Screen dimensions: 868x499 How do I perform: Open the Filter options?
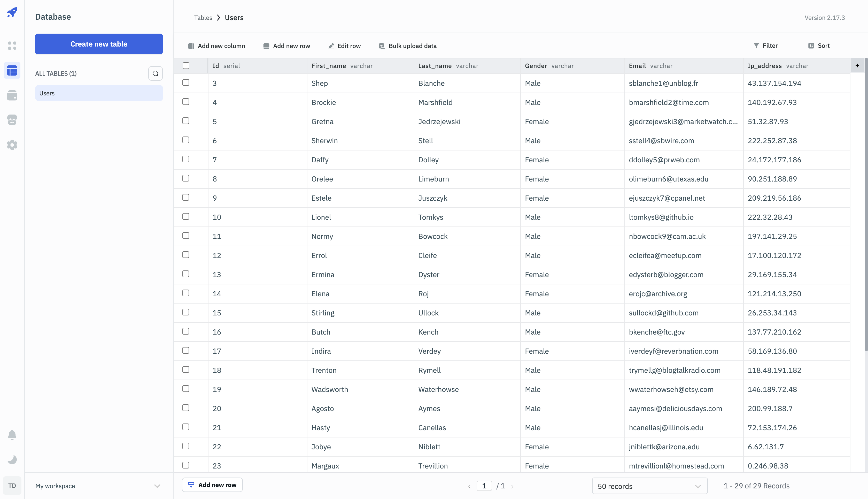click(x=766, y=46)
